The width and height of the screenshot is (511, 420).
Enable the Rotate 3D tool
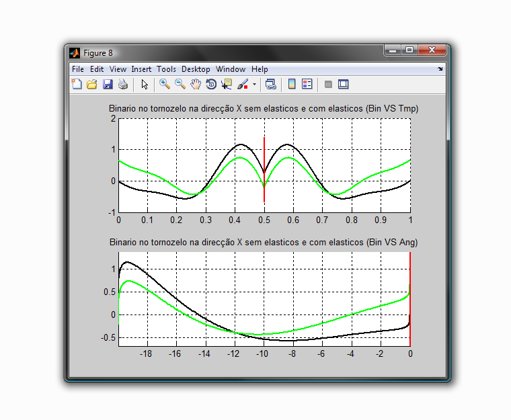(211, 85)
